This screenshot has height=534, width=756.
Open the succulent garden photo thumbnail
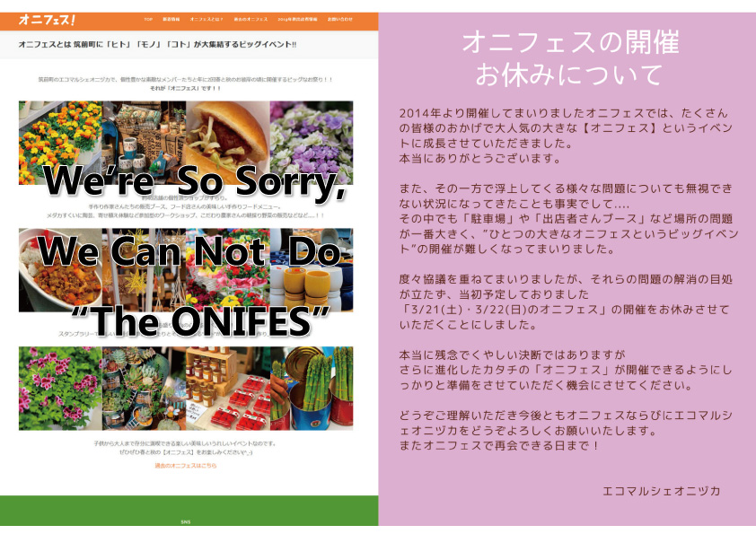pyautogui.click(x=145, y=389)
